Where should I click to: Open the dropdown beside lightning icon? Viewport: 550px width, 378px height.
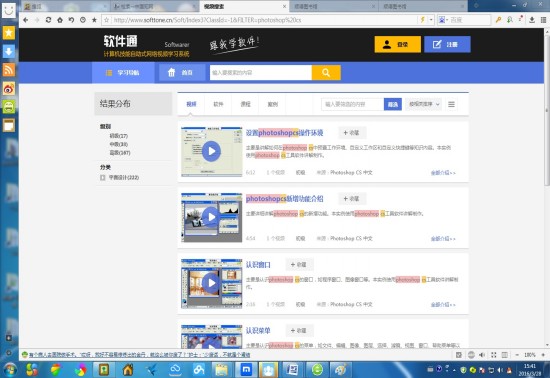click(431, 20)
